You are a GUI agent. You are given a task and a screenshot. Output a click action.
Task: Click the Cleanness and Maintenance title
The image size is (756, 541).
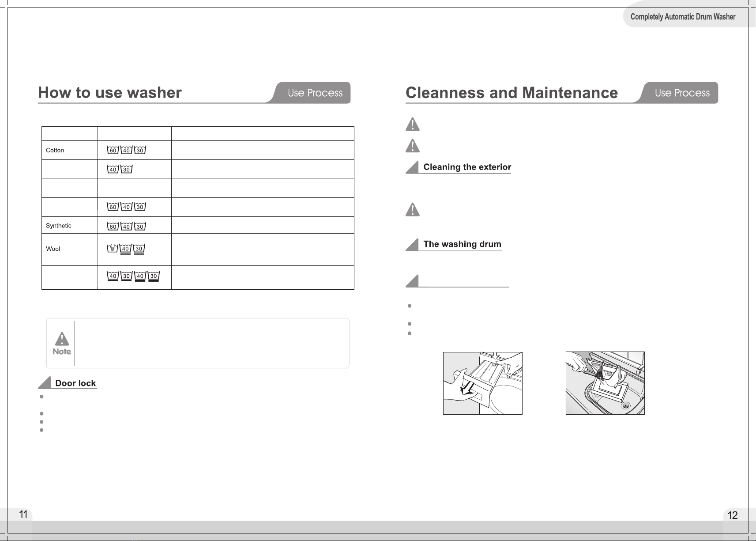click(512, 92)
